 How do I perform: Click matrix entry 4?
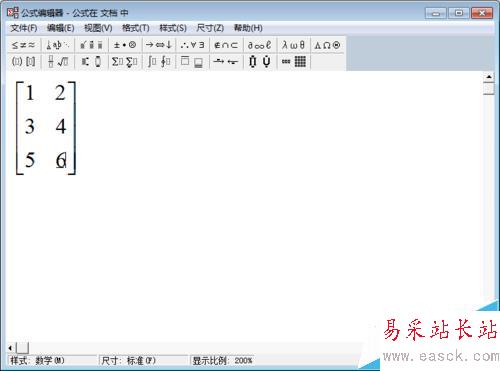[x=61, y=127]
